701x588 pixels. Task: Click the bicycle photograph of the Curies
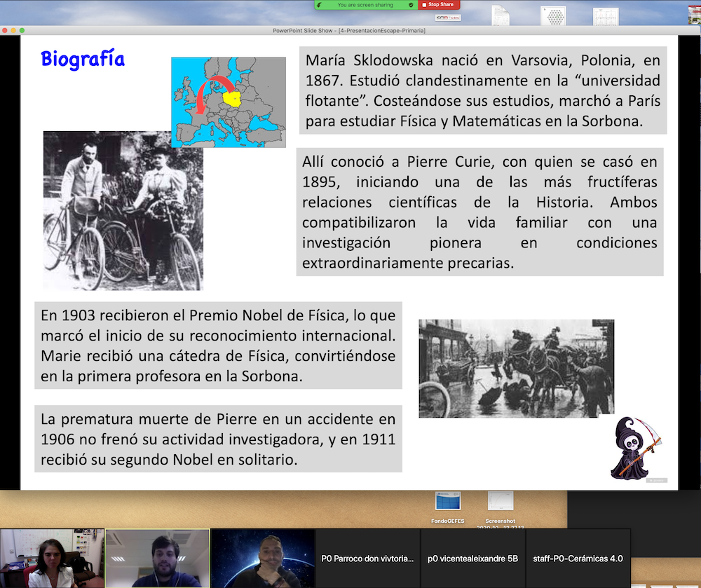[123, 210]
